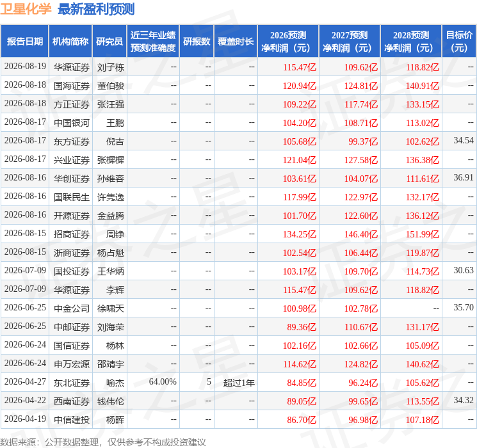Select the 开源证券 institution cell

coord(72,216)
